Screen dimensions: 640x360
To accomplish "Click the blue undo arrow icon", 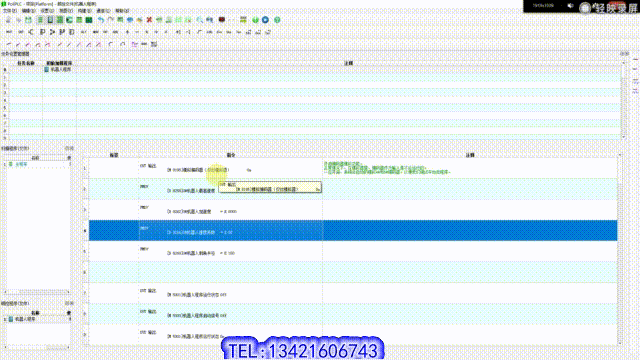I will pos(101,20).
